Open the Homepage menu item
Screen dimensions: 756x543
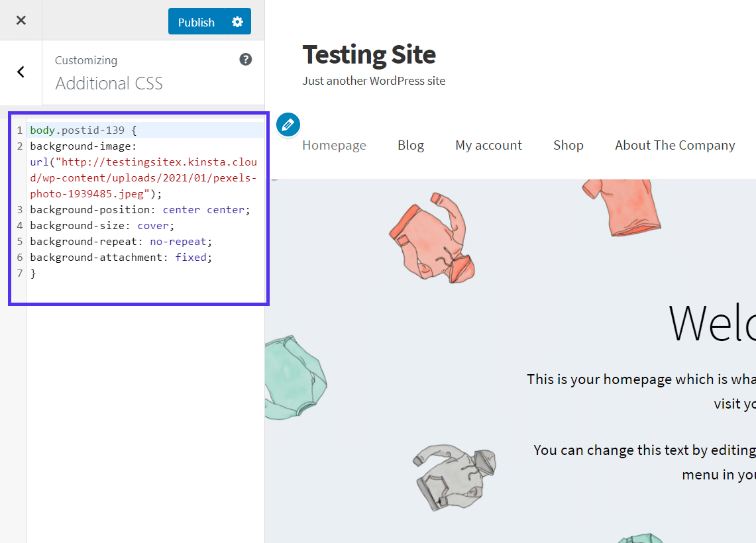pyautogui.click(x=334, y=145)
